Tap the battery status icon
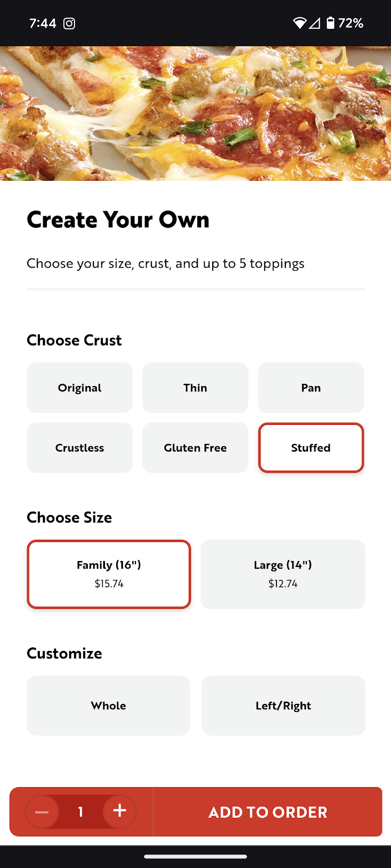Viewport: 391px width, 868px height. pos(331,23)
